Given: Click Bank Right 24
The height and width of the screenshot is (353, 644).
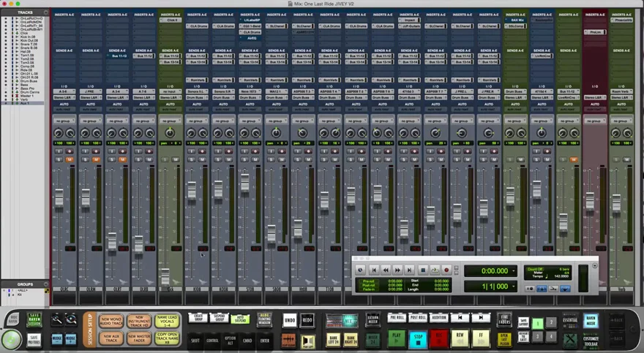Looking at the screenshot, I should tap(351, 339).
